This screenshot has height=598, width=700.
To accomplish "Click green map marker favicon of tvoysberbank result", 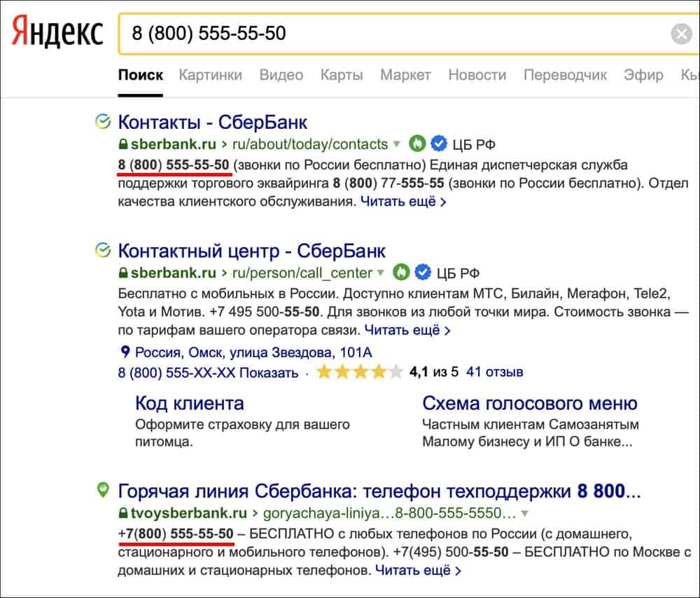I will point(103,490).
